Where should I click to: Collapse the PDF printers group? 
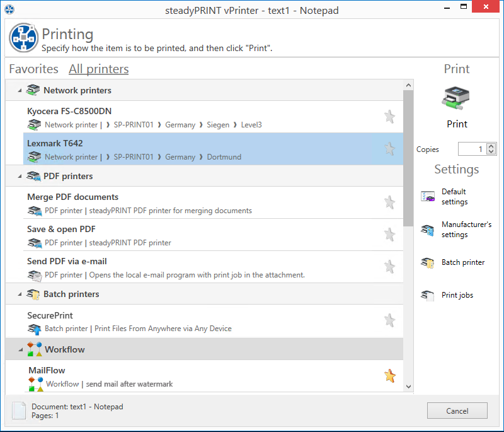(20, 177)
